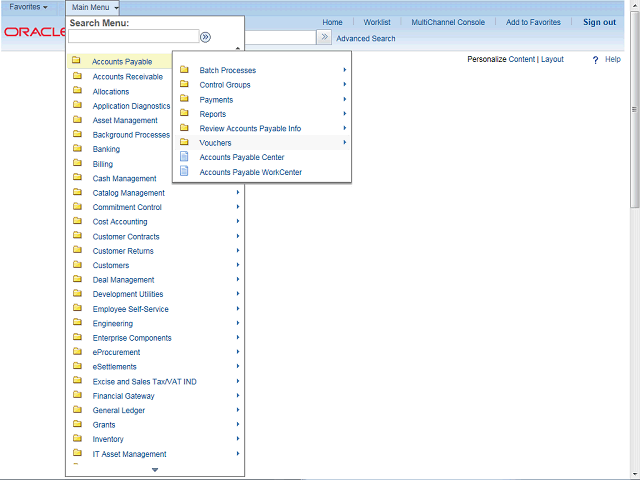Click inside the Search Menu text field
This screenshot has height=480, width=640.
tap(133, 37)
